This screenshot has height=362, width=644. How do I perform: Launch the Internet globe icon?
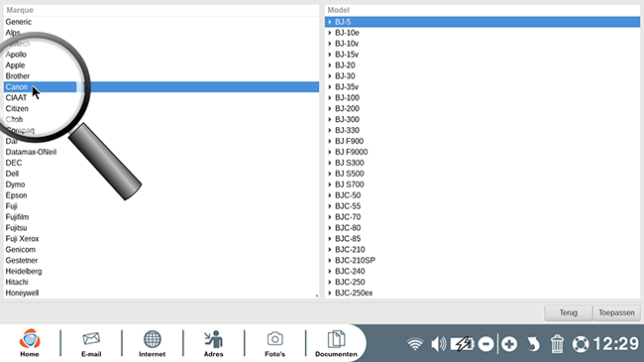click(152, 343)
